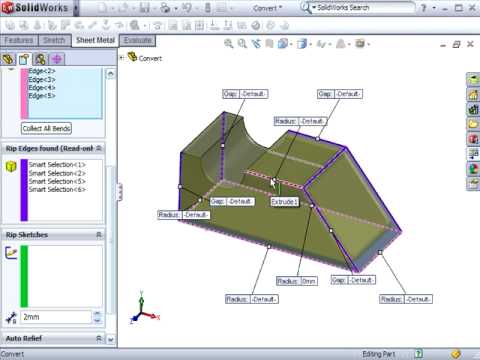The image size is (480, 360).
Task: Select Edge<3> in the bend edges list
Action: click(x=42, y=80)
